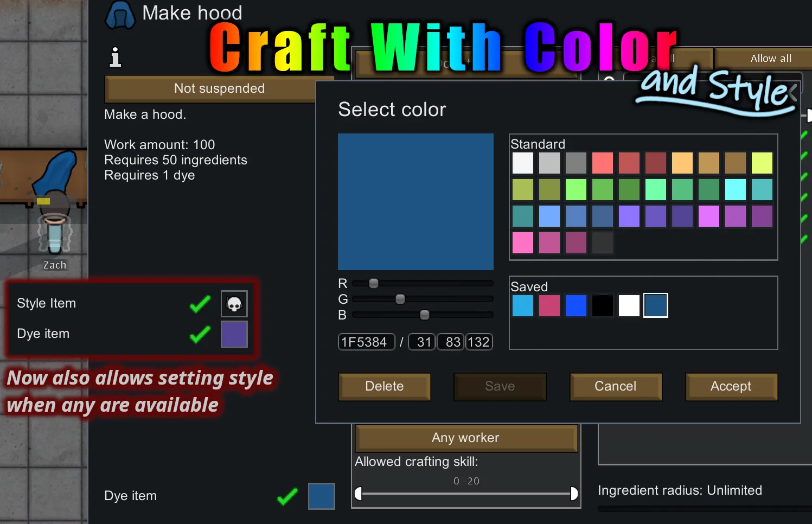Viewport: 812px width, 524px height.
Task: Toggle Dye item checkmark in red box
Action: 200,334
